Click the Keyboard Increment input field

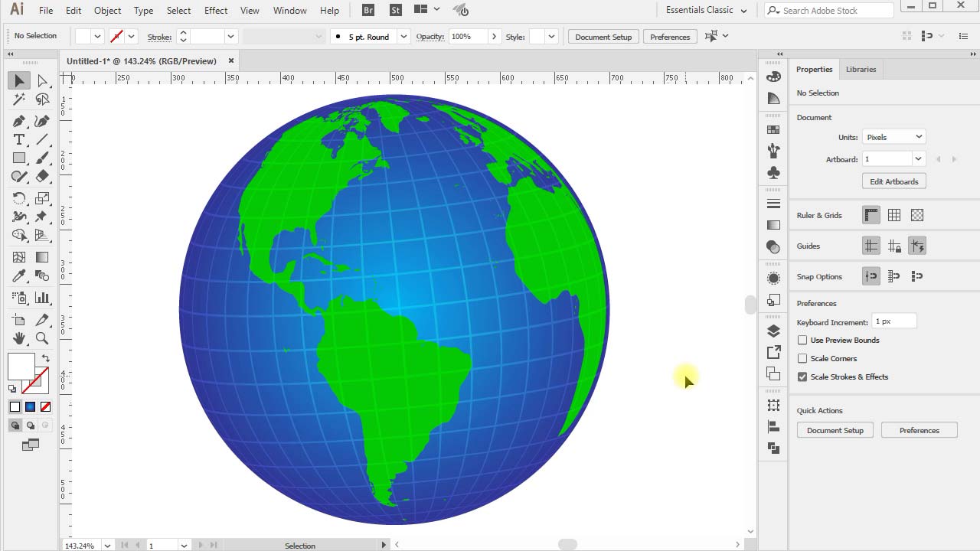(893, 321)
